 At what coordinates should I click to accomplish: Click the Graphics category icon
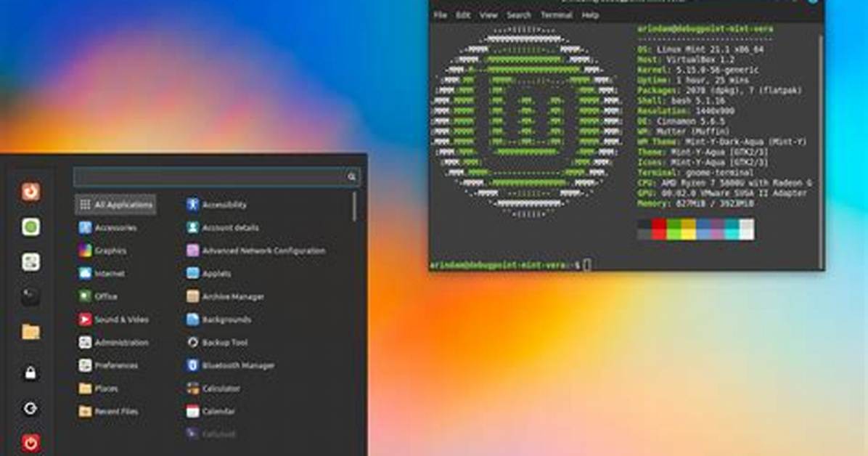coord(85,251)
